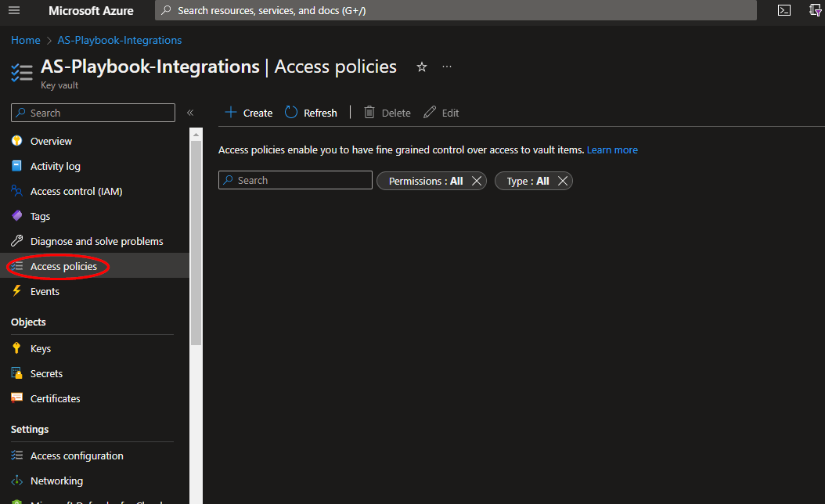Open the hamburger portal menu
This screenshot has width=825, height=504.
tap(14, 10)
